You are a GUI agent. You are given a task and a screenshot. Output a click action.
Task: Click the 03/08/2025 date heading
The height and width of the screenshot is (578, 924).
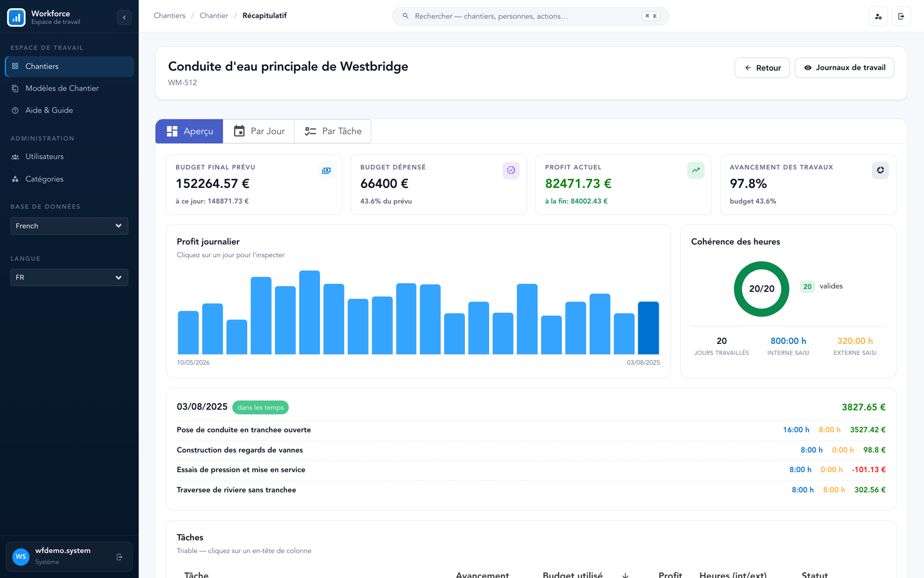(202, 407)
